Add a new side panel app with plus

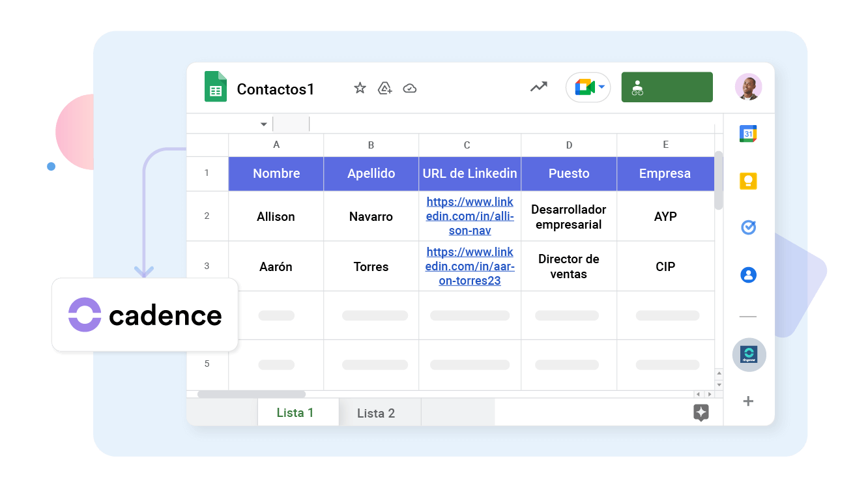(x=748, y=401)
